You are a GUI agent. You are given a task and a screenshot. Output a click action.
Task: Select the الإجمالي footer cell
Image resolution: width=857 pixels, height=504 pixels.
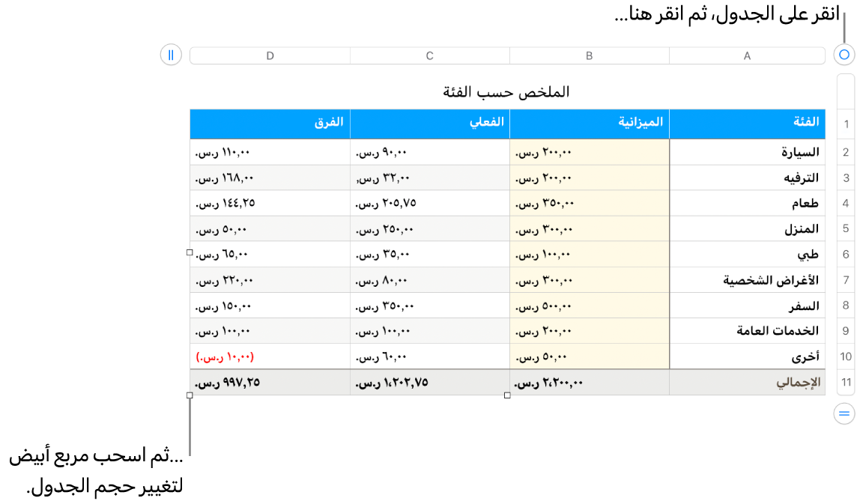[x=747, y=382]
